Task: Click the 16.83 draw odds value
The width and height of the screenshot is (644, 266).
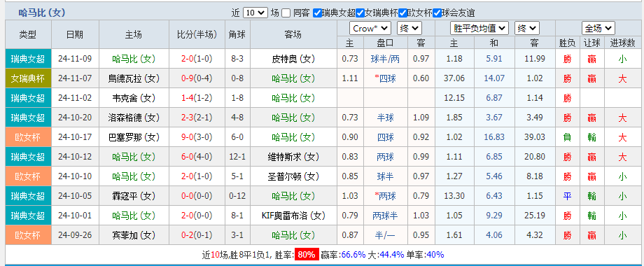Action: [494, 137]
